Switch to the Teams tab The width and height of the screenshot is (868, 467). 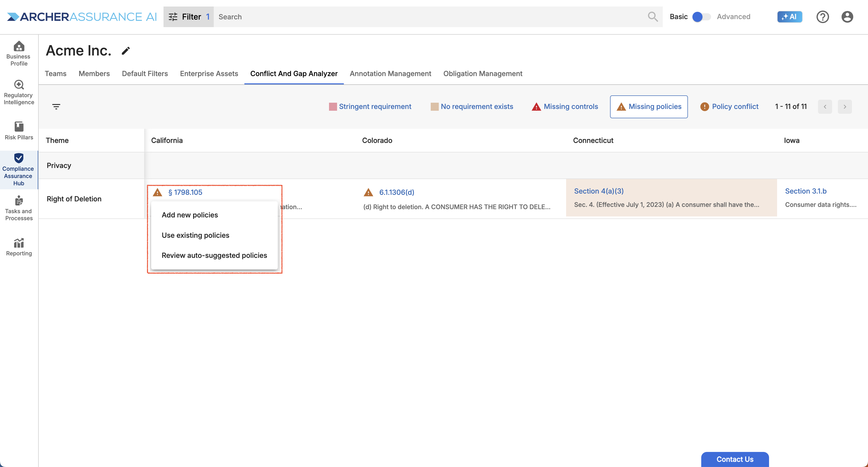pos(56,74)
